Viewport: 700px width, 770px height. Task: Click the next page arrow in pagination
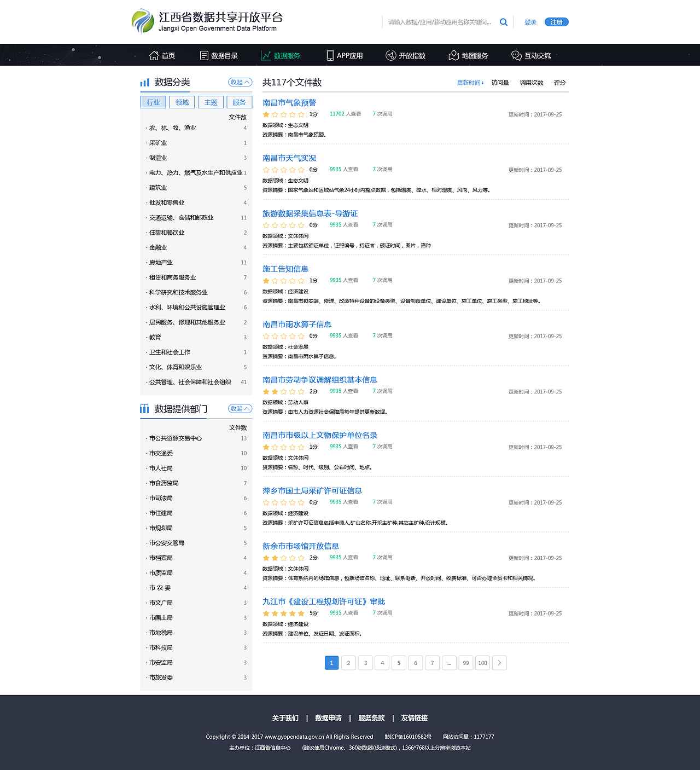[499, 663]
